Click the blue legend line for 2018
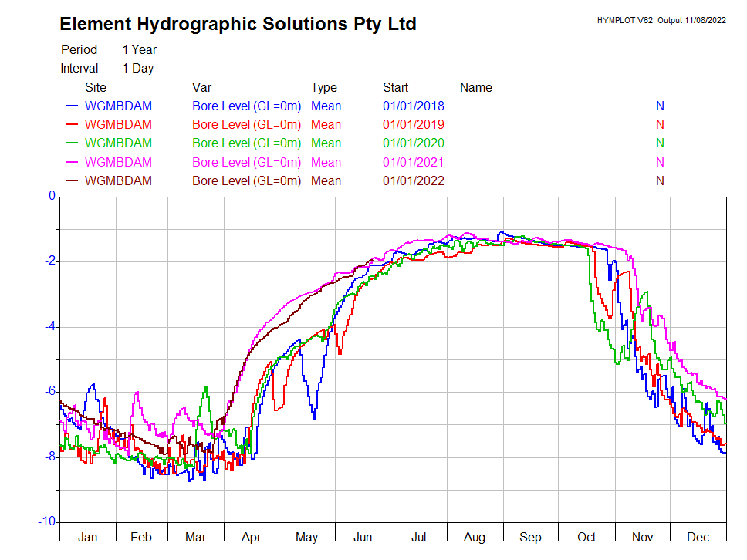 [x=72, y=106]
